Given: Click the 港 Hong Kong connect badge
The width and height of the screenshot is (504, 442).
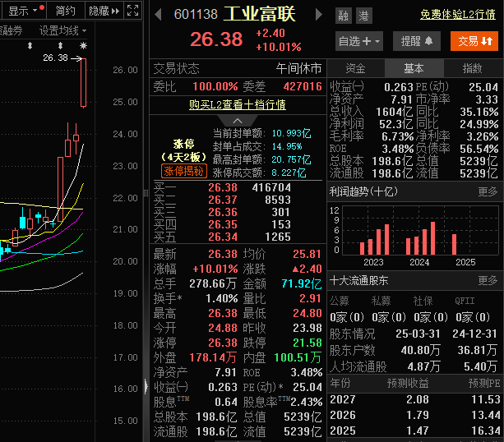Looking at the screenshot, I should (x=364, y=16).
